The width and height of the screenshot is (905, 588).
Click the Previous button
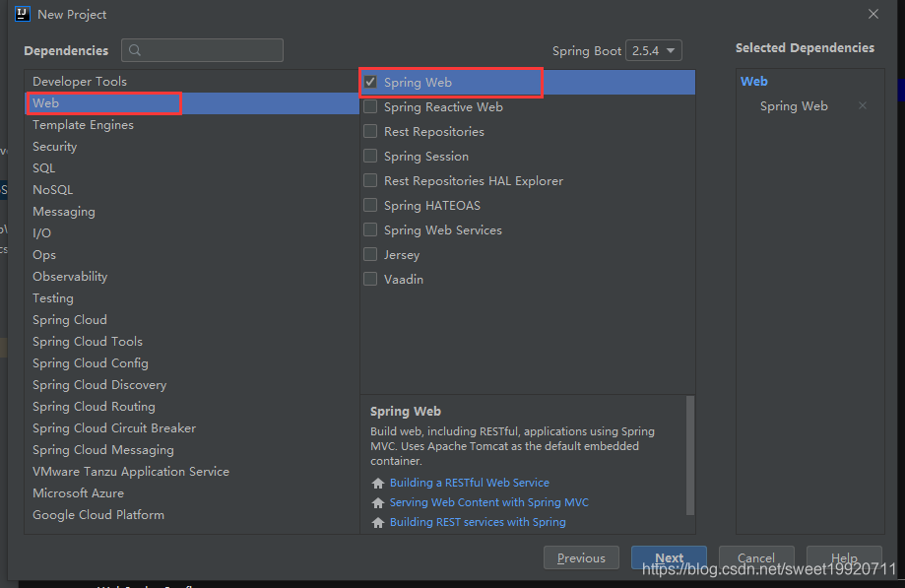point(581,558)
